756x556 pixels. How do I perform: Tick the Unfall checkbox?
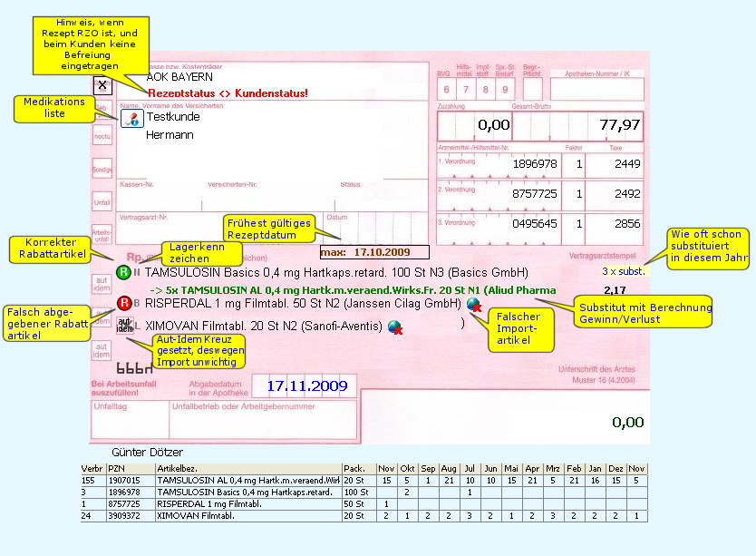(x=102, y=201)
